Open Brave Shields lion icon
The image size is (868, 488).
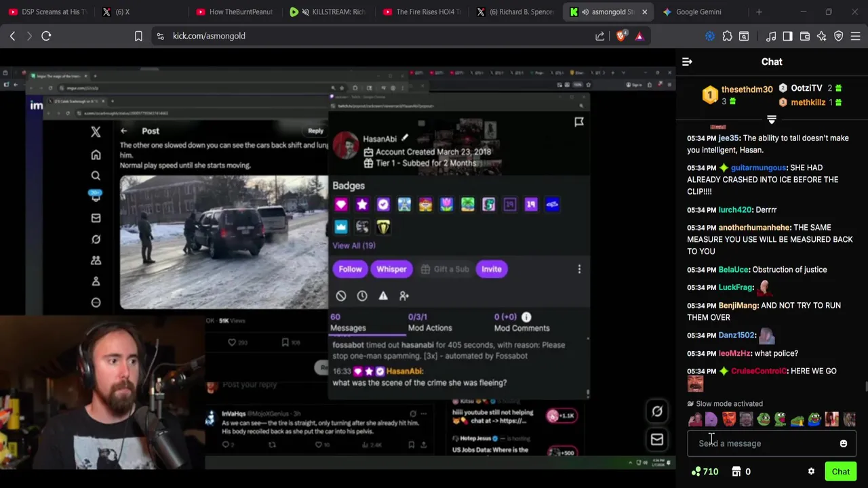[620, 36]
